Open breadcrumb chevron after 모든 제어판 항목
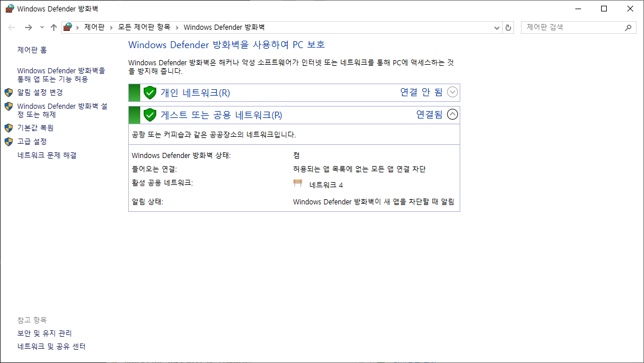This screenshot has width=644, height=363. [177, 27]
